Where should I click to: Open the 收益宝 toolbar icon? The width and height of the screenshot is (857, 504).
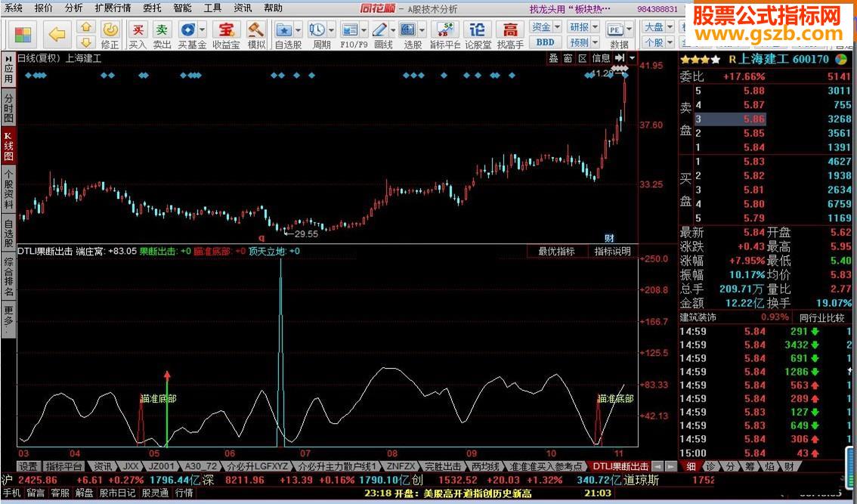pyautogui.click(x=226, y=35)
